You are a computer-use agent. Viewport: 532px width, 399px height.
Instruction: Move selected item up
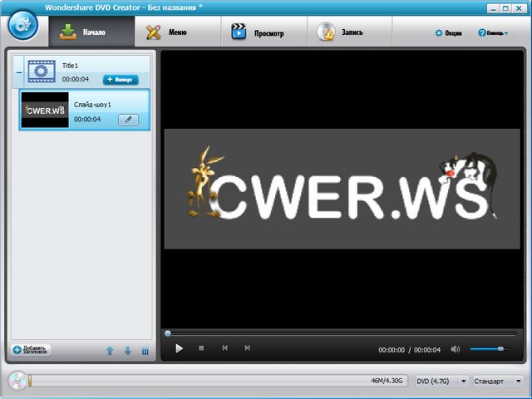point(110,351)
